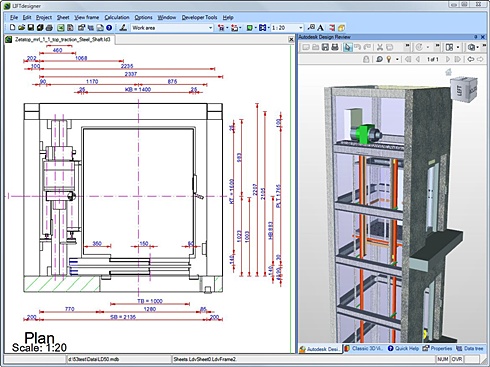Screen dimensions: 490x367
Task: Open the Options menu
Action: coord(144,17)
